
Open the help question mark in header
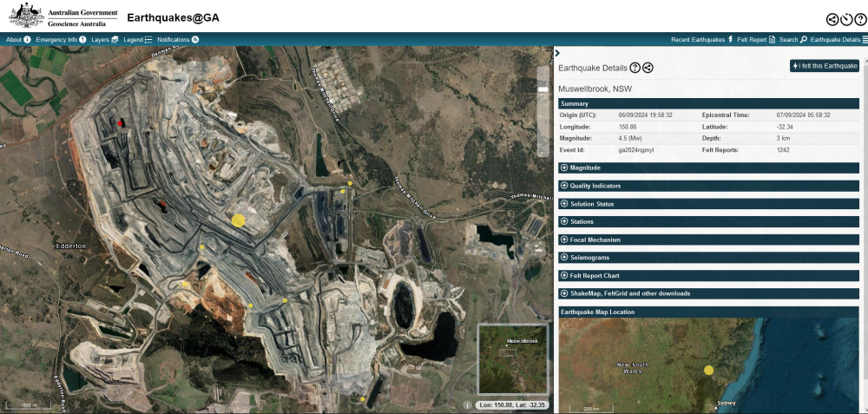pos(860,19)
